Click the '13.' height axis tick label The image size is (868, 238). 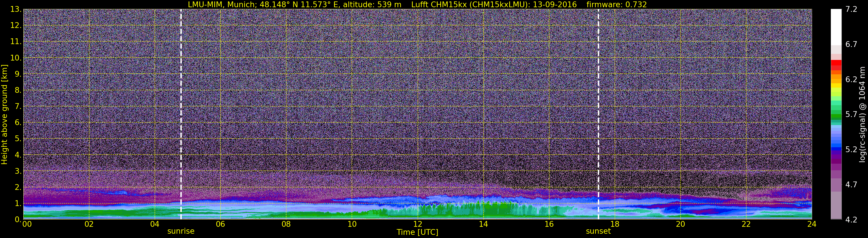16,9
